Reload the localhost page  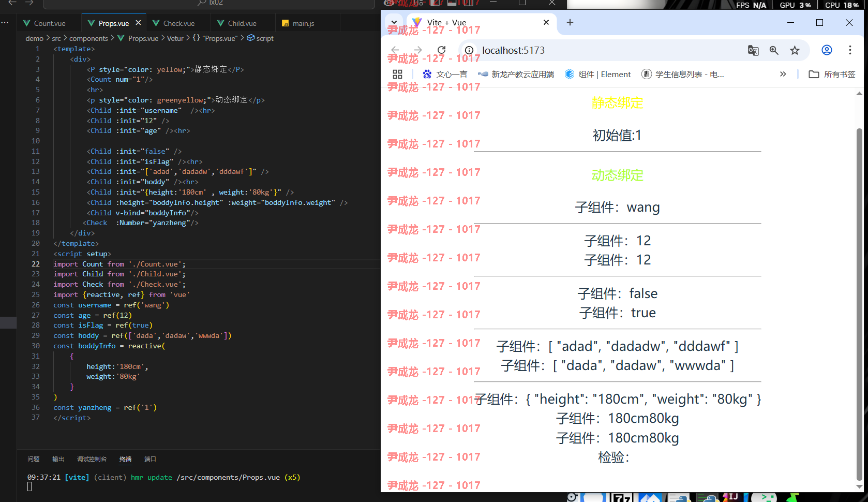[x=441, y=50]
